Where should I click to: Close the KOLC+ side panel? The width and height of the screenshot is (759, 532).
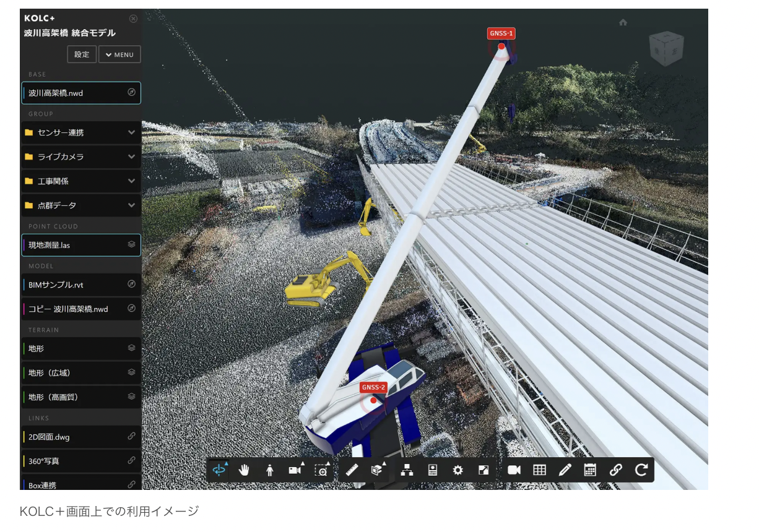click(x=133, y=19)
